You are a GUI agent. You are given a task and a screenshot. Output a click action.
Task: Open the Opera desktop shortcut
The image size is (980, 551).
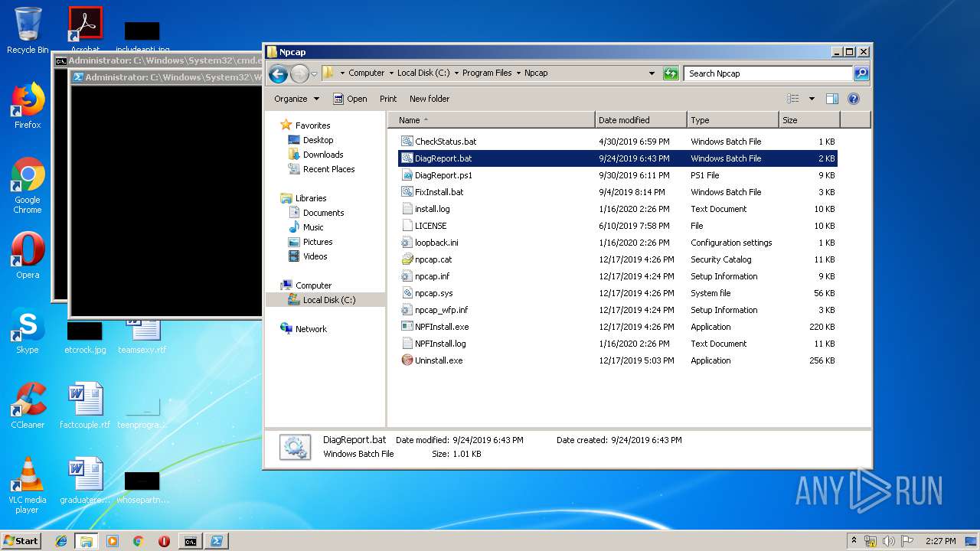(28, 256)
